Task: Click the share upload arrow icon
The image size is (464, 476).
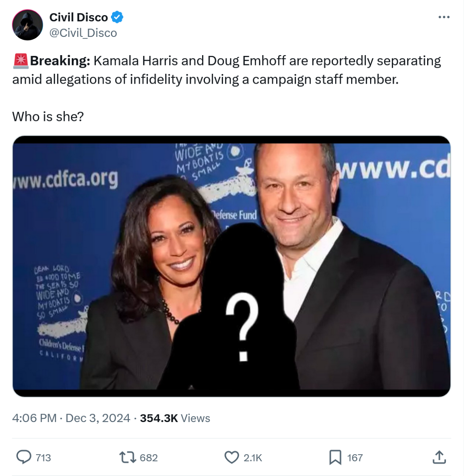Action: [x=439, y=457]
